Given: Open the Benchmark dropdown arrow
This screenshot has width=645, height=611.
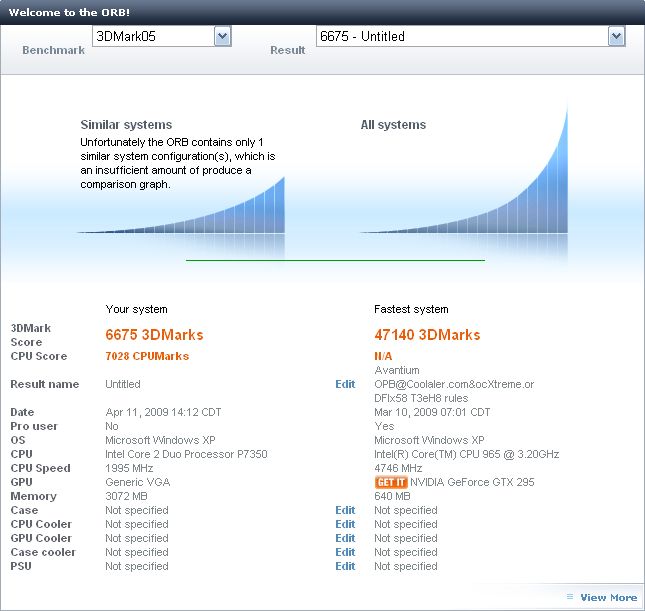Looking at the screenshot, I should (x=223, y=36).
